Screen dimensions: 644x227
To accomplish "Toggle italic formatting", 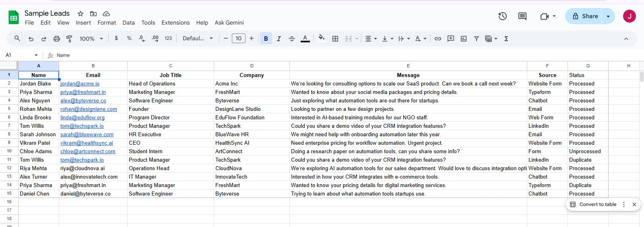I will [x=279, y=39].
